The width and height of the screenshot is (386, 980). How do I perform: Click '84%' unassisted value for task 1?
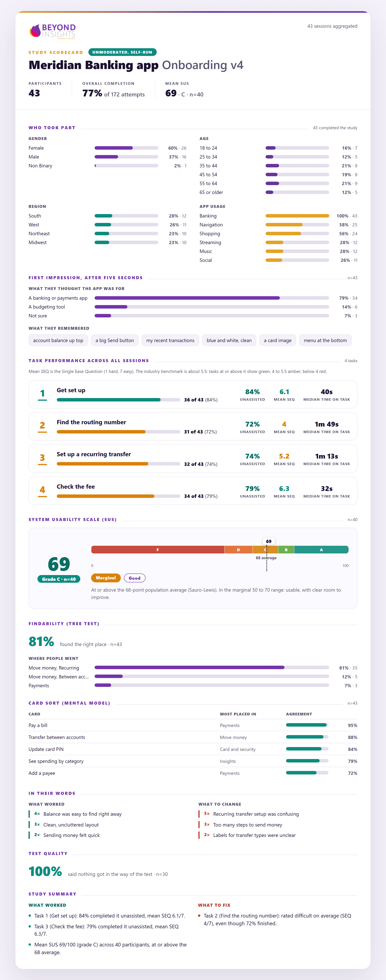coord(252,392)
